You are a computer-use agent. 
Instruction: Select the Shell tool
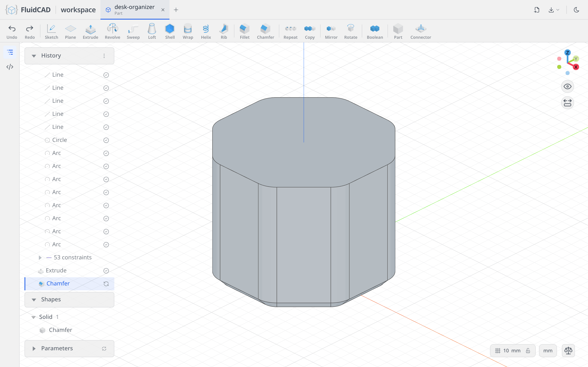[170, 31]
